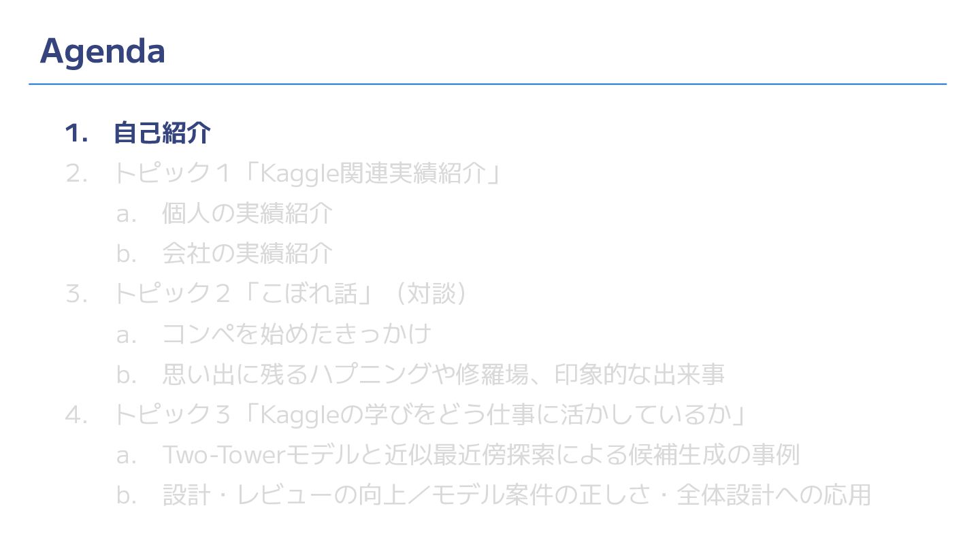The height and width of the screenshot is (551, 980).
Task: Click the Agenda slide title
Action: (103, 51)
